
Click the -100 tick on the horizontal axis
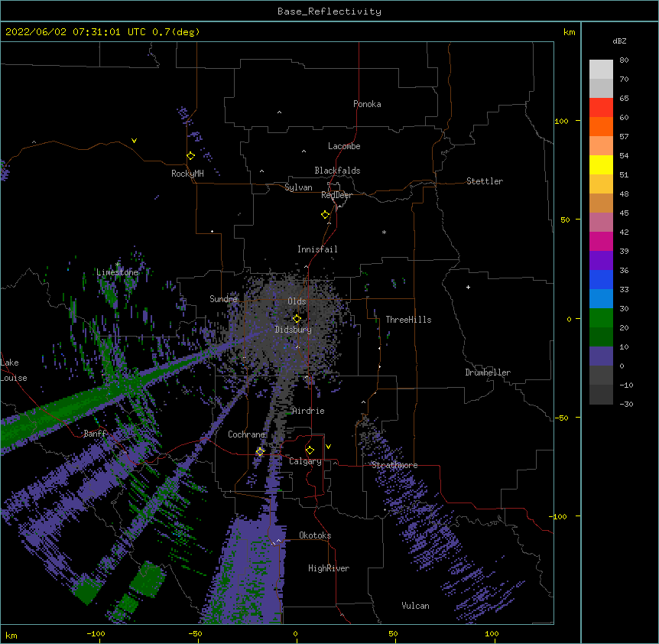click(x=96, y=633)
